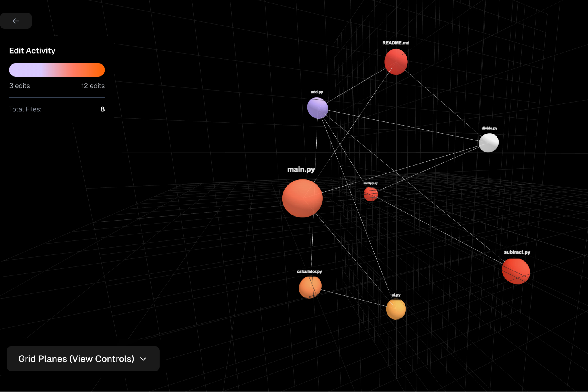Click the Edit Activity color gradient bar

point(57,70)
